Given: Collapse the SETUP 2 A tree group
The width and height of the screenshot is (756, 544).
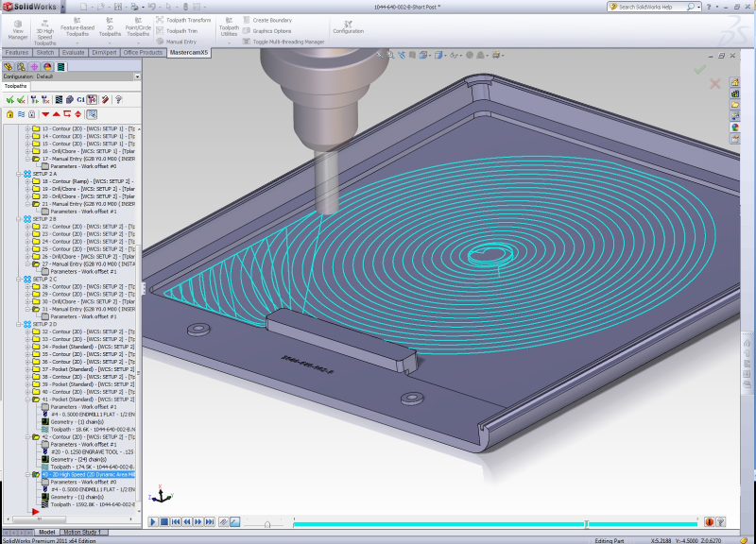Looking at the screenshot, I should click(18, 174).
